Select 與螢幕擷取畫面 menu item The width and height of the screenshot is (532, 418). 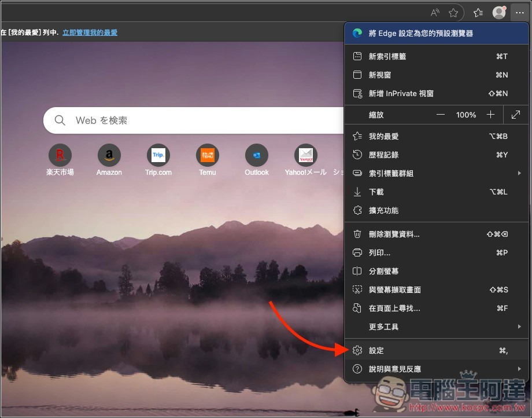point(437,289)
